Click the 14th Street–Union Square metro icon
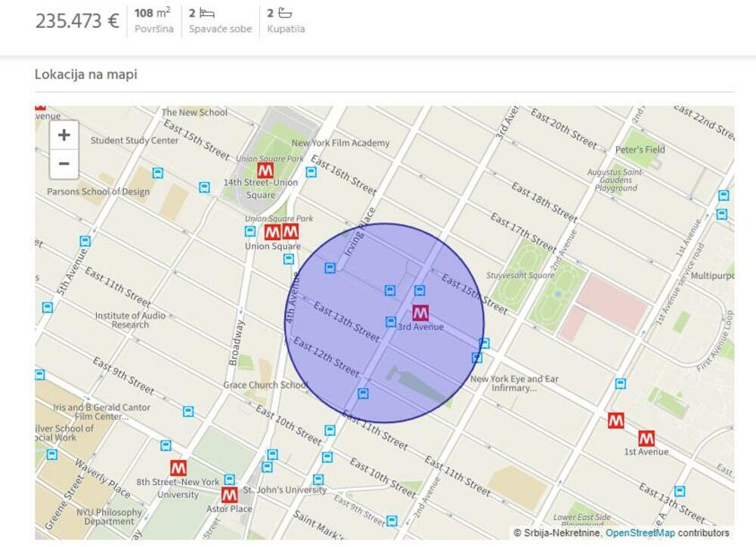 pos(265,170)
